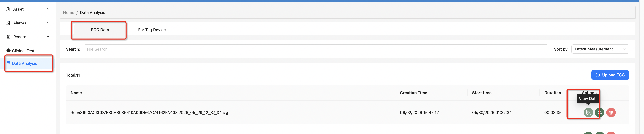Open the Latest Measurement sort dropdown
The height and width of the screenshot is (134, 644).
pyautogui.click(x=600, y=49)
